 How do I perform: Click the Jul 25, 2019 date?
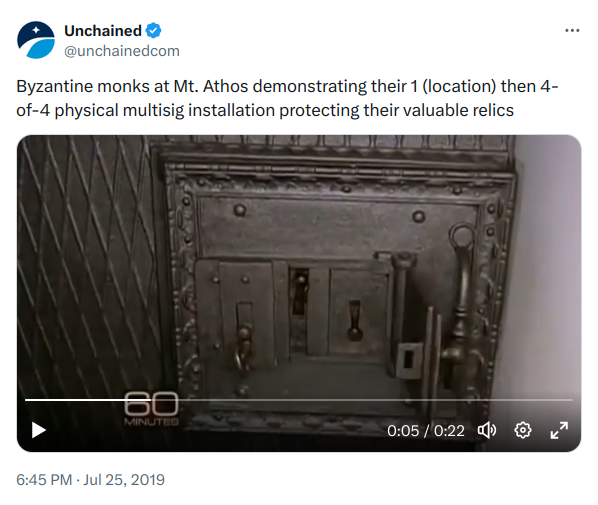pyautogui.click(x=124, y=480)
